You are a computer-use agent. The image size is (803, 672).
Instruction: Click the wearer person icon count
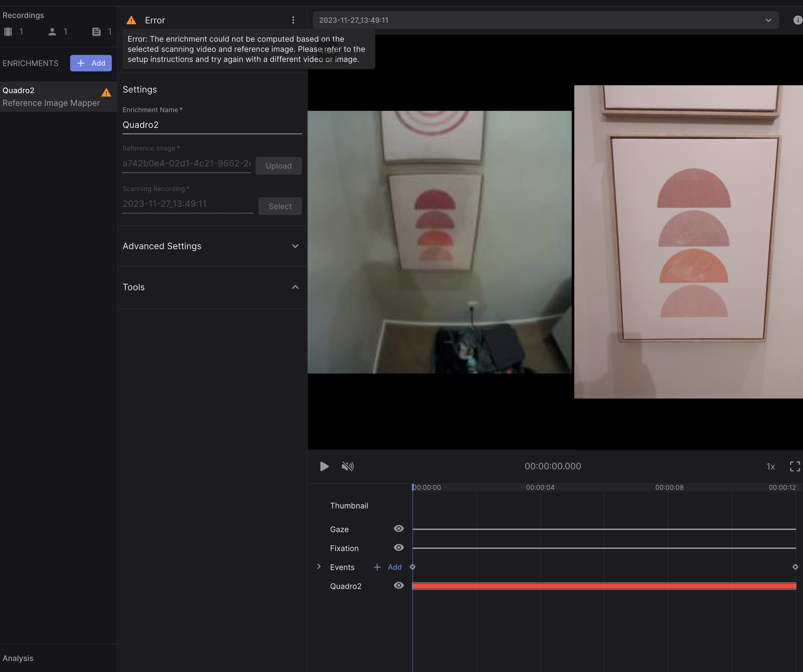click(x=58, y=32)
